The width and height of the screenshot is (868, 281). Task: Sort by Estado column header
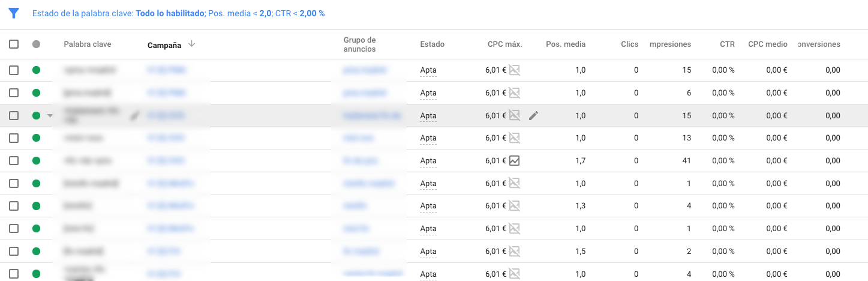tap(433, 44)
